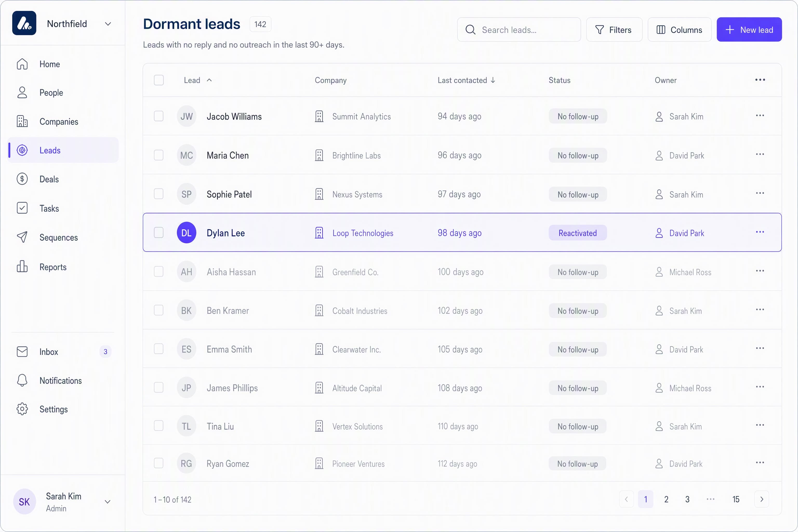Open the Leads nav item
The image size is (798, 532).
tap(63, 150)
